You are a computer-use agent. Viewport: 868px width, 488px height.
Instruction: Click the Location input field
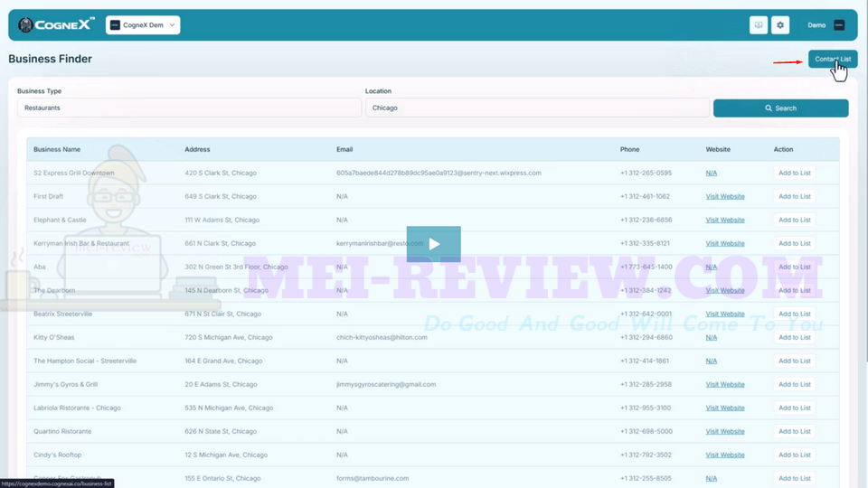[537, 108]
